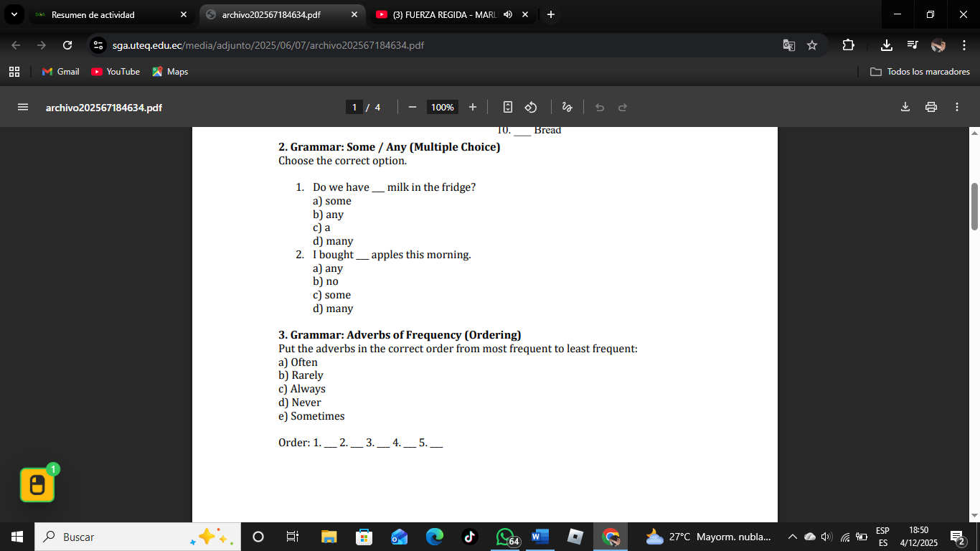Click the zoom out minus button
980x551 pixels.
(412, 107)
